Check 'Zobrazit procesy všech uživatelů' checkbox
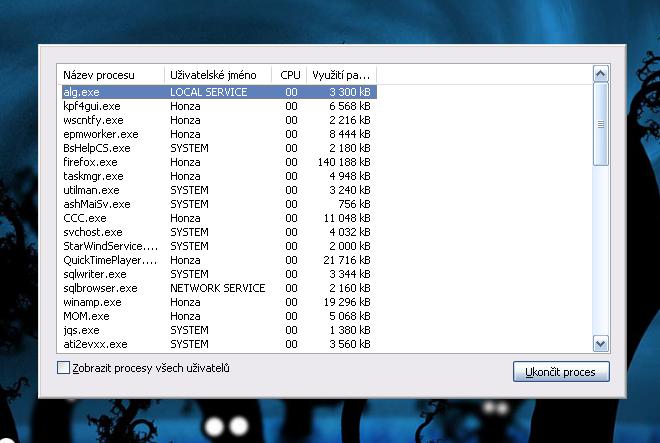660x443 pixels. [64, 369]
